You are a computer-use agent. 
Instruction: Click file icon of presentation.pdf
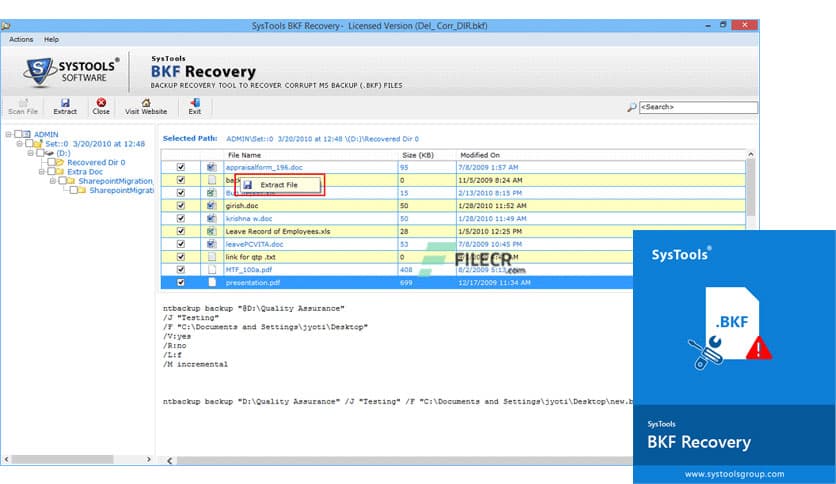coord(212,283)
